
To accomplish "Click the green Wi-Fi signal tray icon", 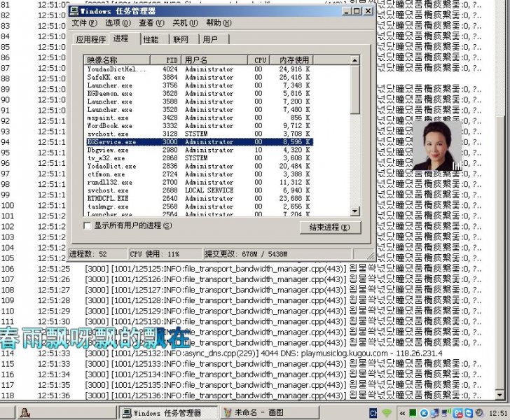I will tap(387, 413).
